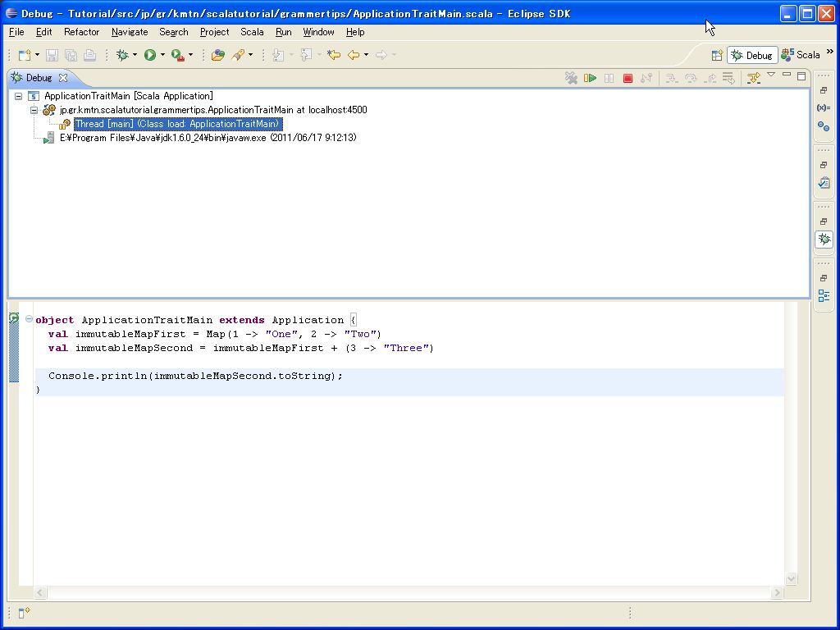Open the Breakpoints fast view icon
Image resolution: width=840 pixels, height=630 pixels.
(824, 126)
